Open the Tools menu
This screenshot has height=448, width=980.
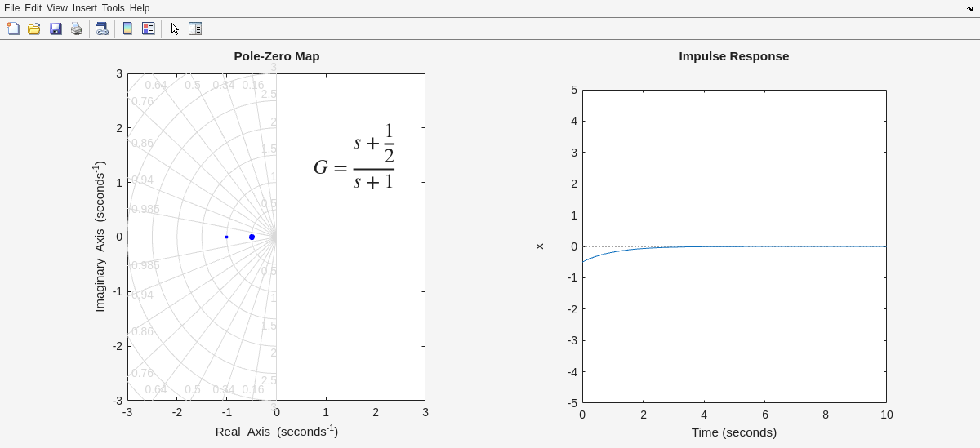113,8
